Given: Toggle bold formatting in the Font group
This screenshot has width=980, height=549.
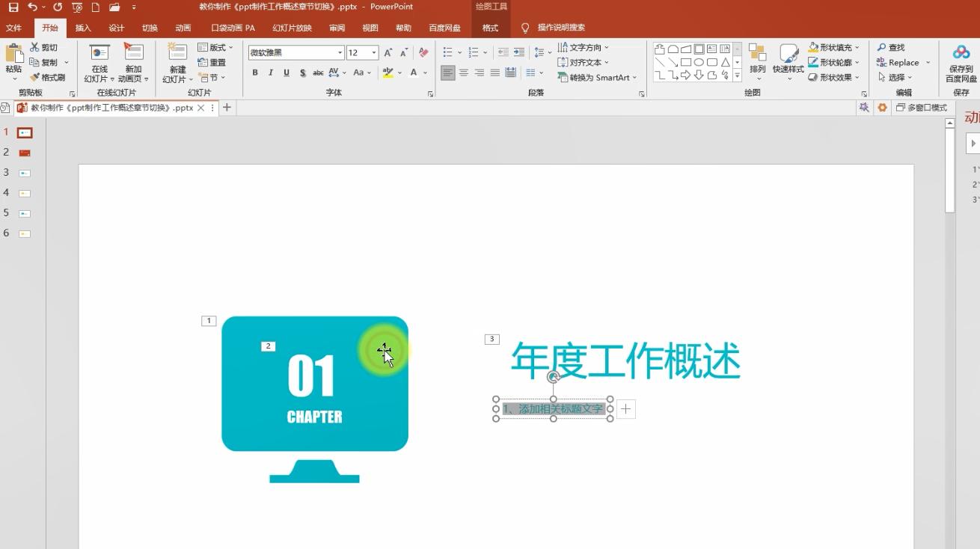Looking at the screenshot, I should [x=254, y=73].
